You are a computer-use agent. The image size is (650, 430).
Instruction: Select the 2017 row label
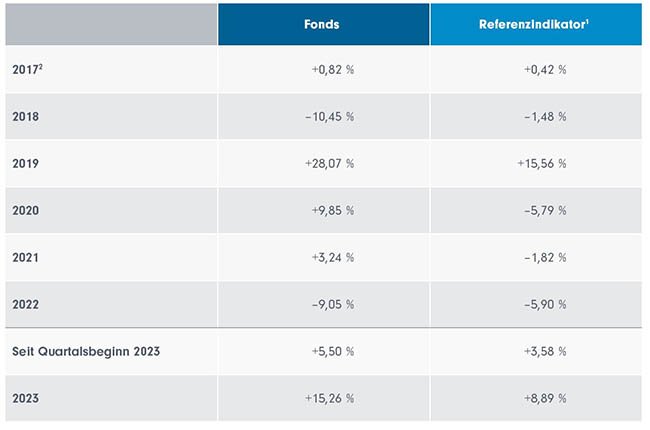pyautogui.click(x=29, y=70)
